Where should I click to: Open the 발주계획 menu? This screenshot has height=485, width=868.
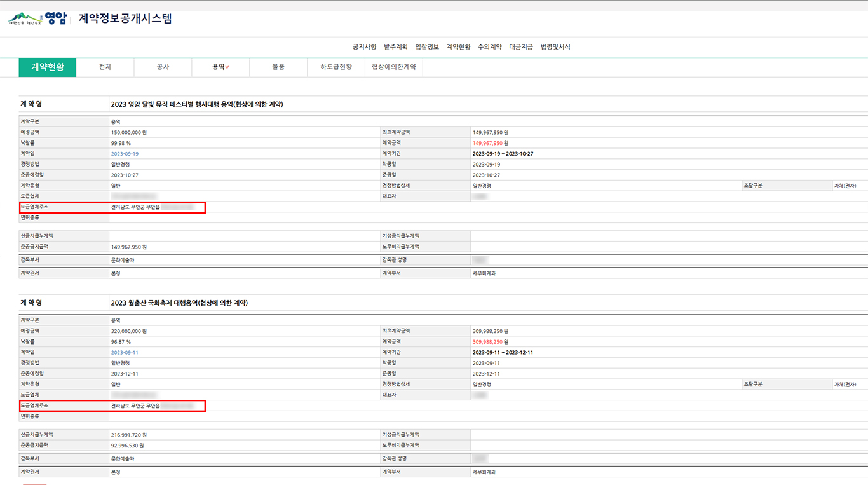395,47
